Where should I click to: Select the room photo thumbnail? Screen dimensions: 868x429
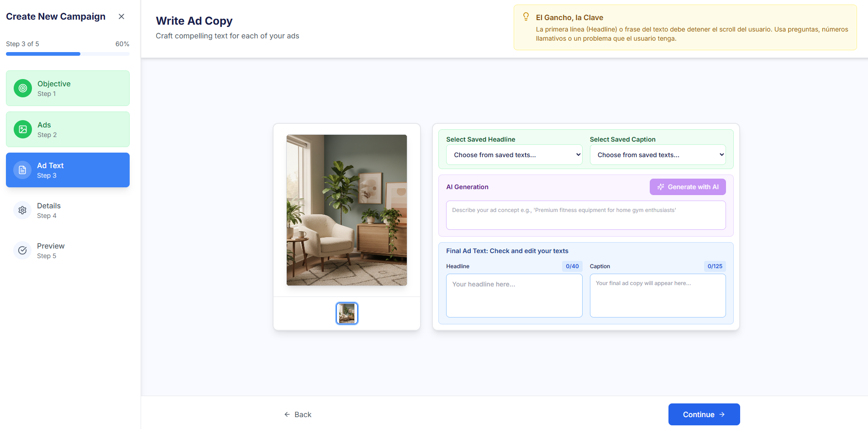pos(347,313)
